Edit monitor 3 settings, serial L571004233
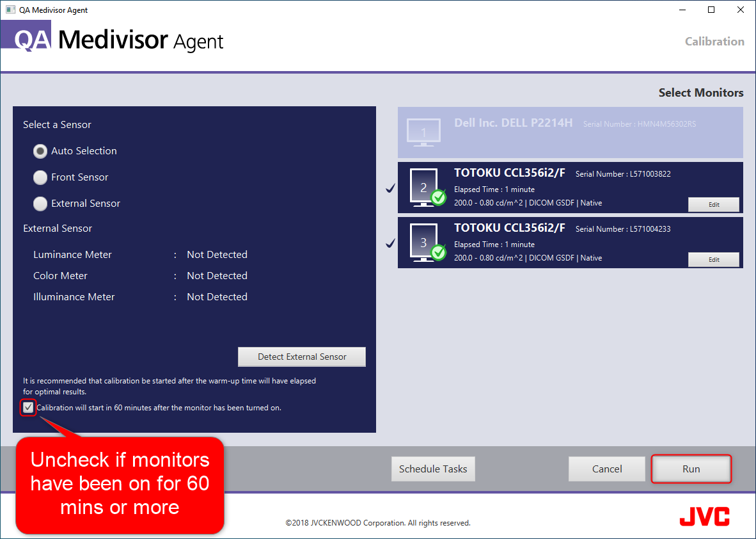The image size is (756, 539). 714,260
